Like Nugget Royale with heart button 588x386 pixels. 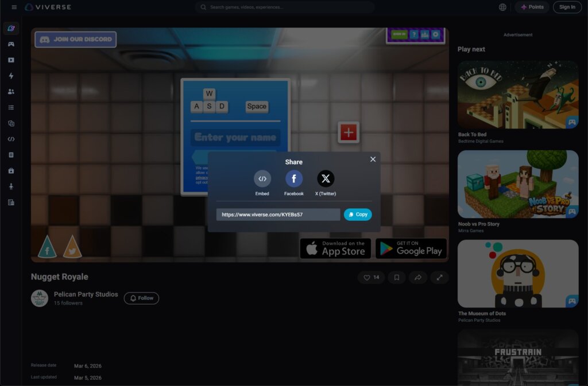point(372,278)
